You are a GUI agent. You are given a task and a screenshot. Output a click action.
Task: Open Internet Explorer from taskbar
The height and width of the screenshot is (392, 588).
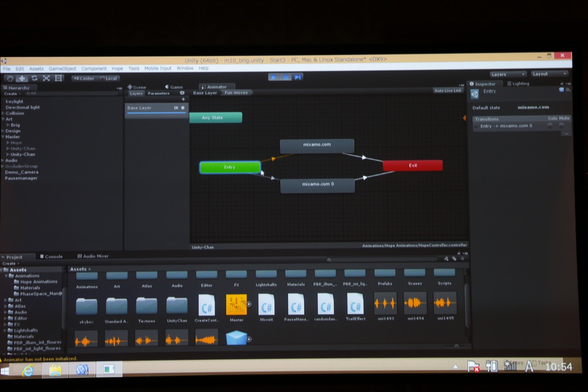(x=27, y=371)
